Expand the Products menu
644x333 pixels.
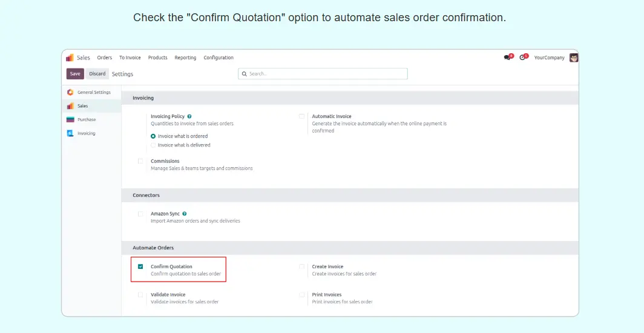pyautogui.click(x=157, y=58)
